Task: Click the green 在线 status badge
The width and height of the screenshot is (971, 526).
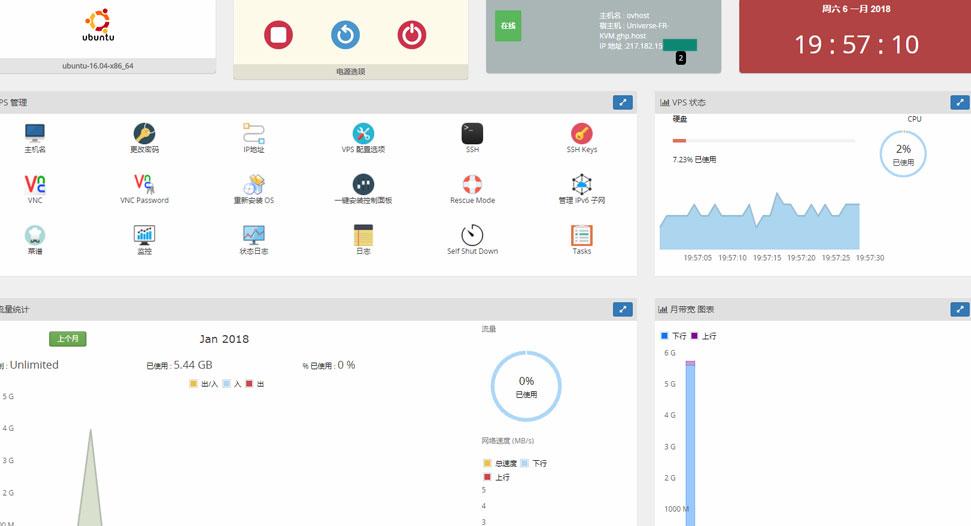Action: point(508,26)
